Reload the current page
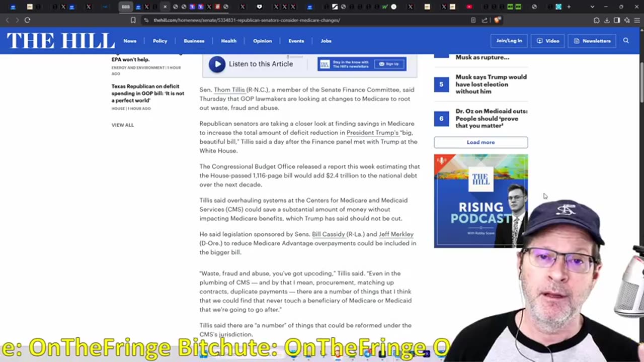644x362 pixels. click(27, 20)
